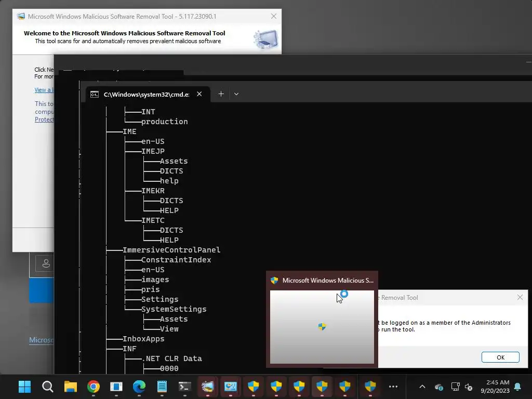This screenshot has height=399, width=532.
Task: Click the user account icon behind the terminal
Action: [46, 263]
